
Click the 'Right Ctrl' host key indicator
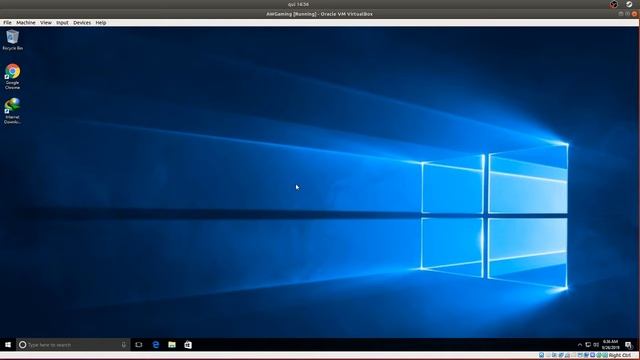pyautogui.click(x=620, y=356)
